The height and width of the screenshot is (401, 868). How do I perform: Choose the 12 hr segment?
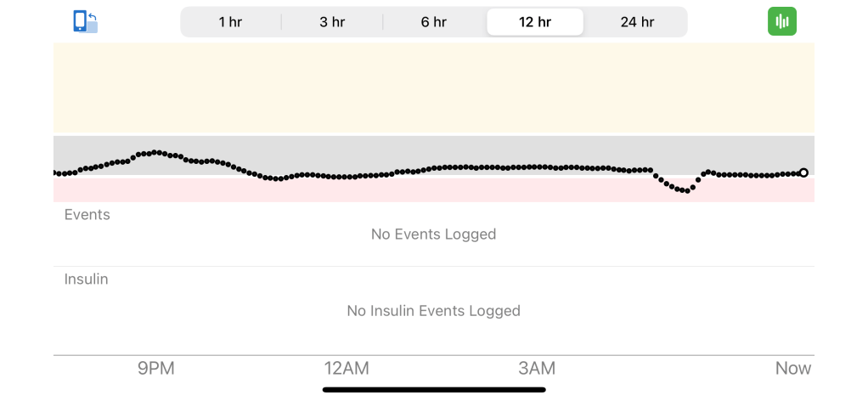(535, 22)
